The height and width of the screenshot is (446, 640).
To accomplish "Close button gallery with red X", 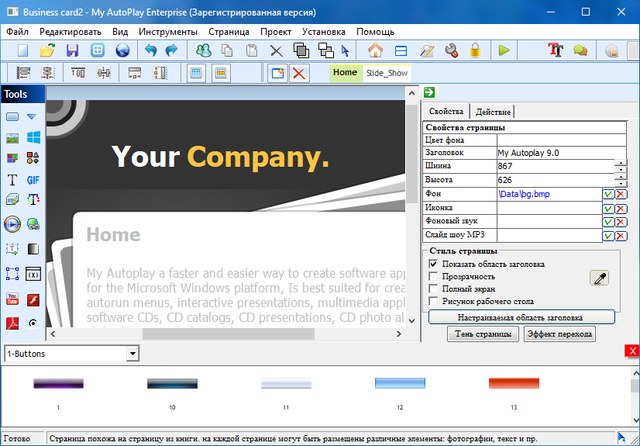I will [632, 351].
